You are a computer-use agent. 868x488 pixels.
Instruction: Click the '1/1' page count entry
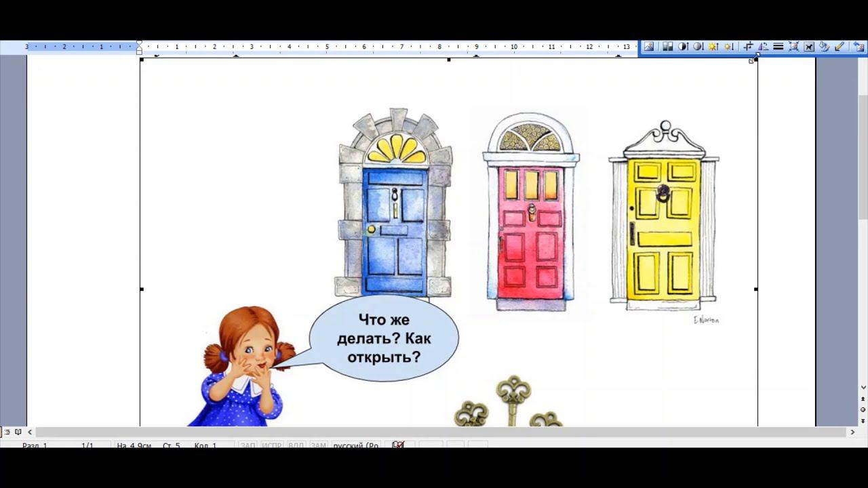pyautogui.click(x=87, y=445)
